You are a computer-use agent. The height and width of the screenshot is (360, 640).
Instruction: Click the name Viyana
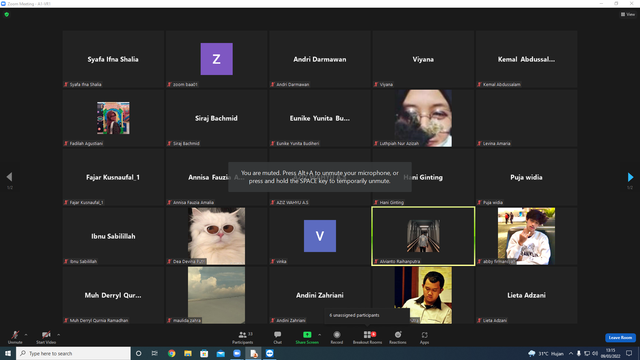(x=423, y=59)
